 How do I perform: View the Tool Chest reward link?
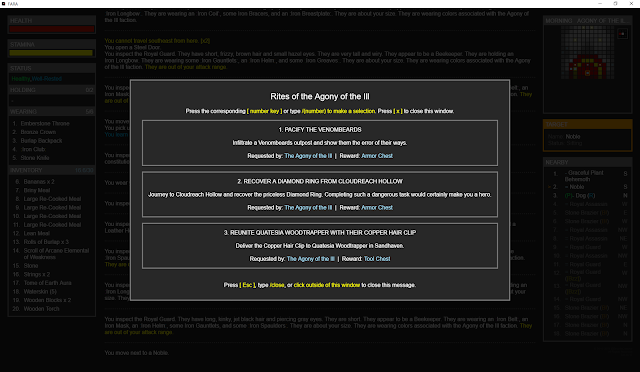377,259
